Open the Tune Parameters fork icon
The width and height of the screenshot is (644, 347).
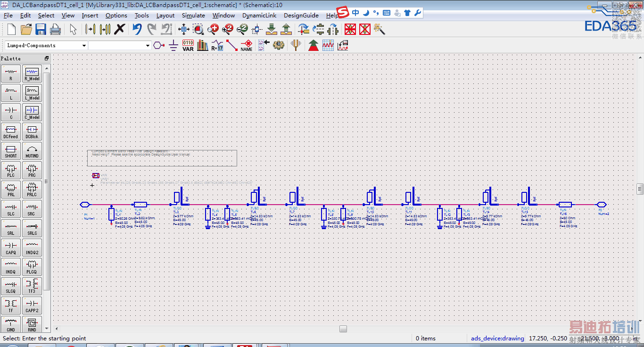click(296, 45)
